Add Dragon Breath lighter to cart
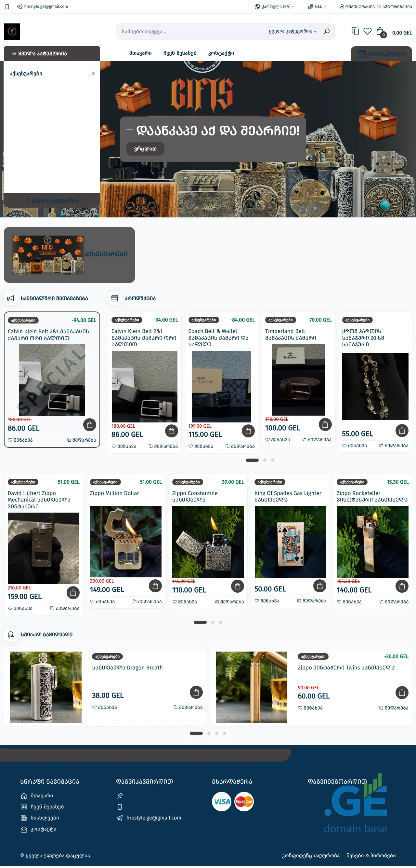The width and height of the screenshot is (416, 868). coord(196,692)
